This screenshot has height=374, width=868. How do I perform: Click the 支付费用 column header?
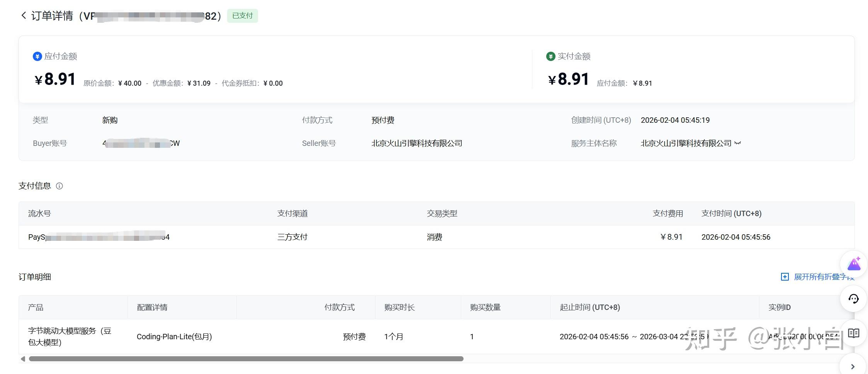668,213
